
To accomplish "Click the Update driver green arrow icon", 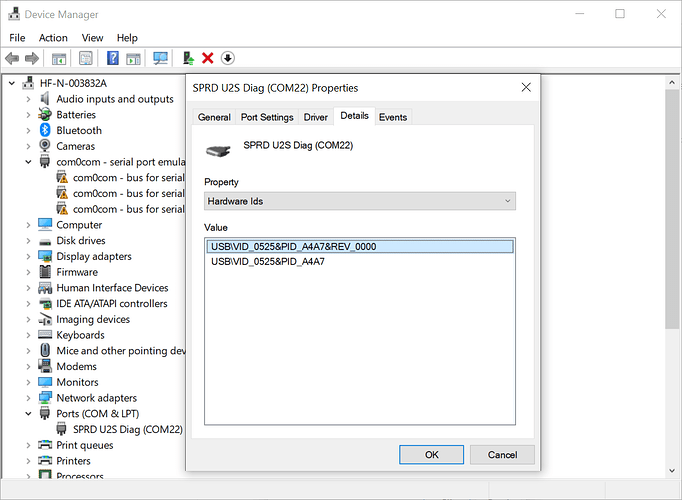I will (188, 59).
